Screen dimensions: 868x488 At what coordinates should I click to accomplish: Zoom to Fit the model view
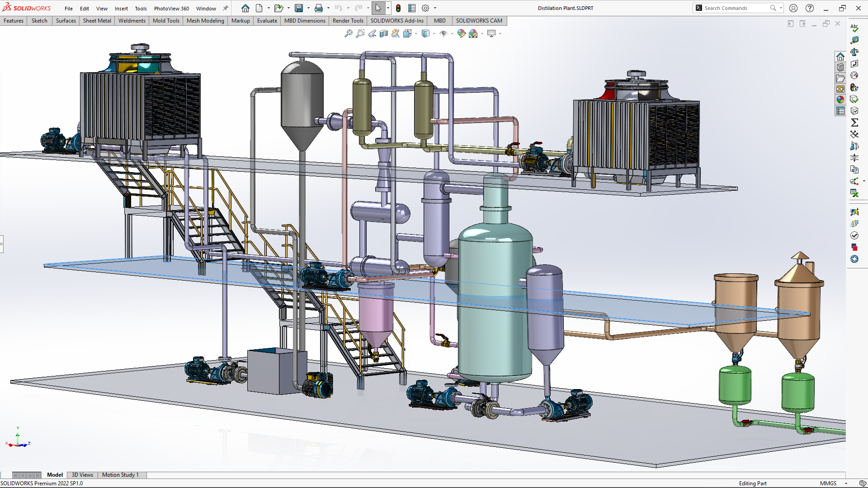coord(348,33)
